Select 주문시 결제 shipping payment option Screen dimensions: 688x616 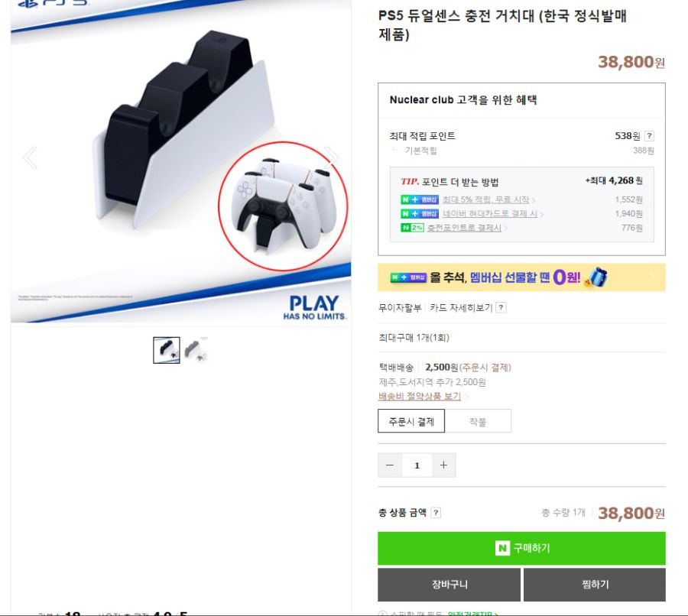click(411, 421)
